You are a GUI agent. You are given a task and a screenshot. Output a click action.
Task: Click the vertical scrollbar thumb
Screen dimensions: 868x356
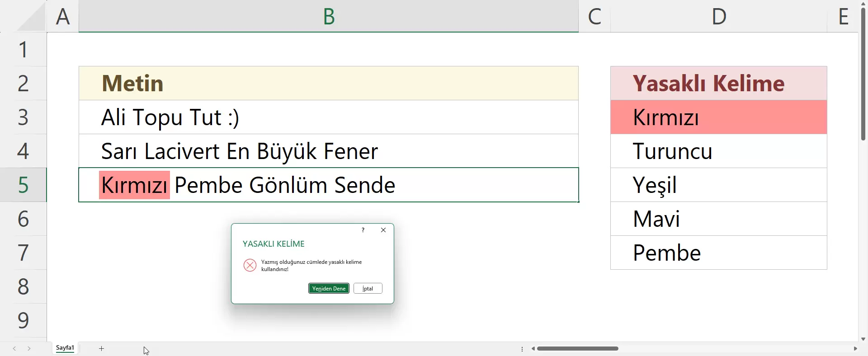[863, 75]
